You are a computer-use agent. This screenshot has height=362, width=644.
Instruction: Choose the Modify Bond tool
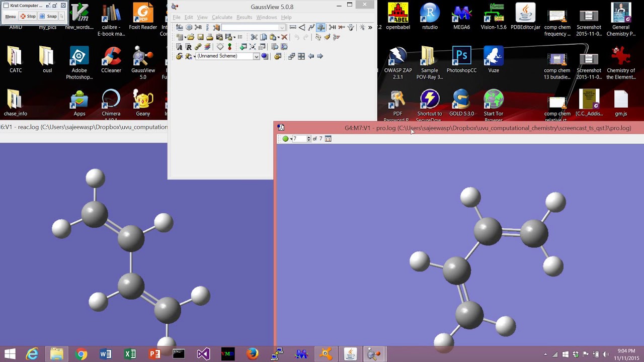[x=293, y=27]
